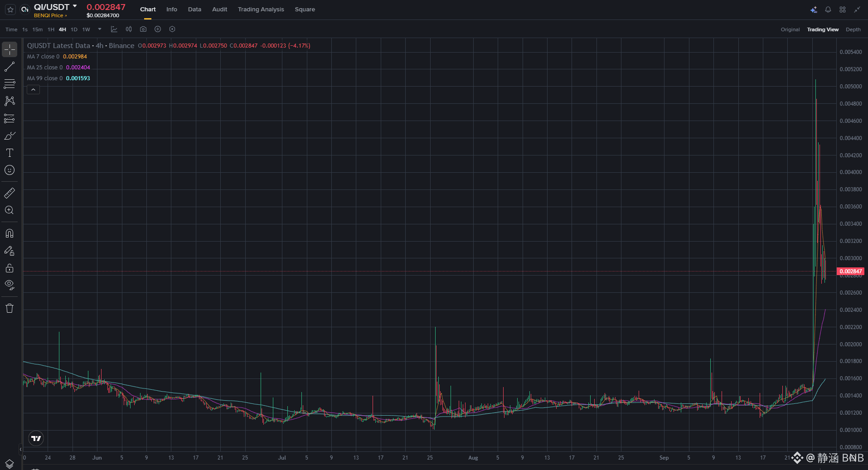Screen dimensions: 868x470
Task: Open the BENQI Price link
Action: pos(50,15)
